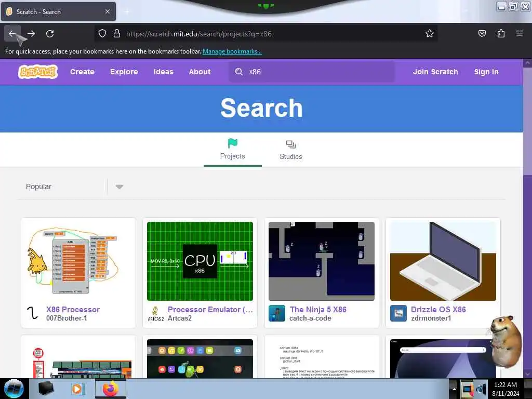Select the Scratch - Search browser tab
The width and height of the screenshot is (532, 399).
tap(58, 11)
